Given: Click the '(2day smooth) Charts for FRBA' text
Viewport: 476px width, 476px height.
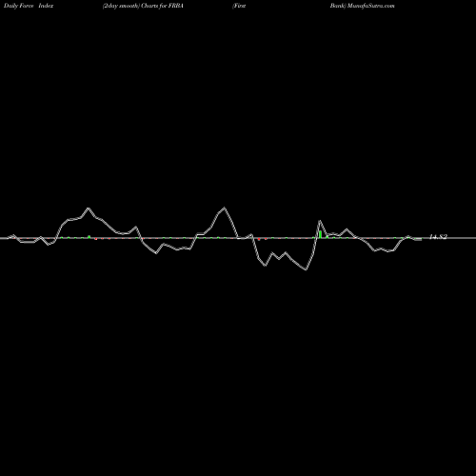Looking at the screenshot, I should pyautogui.click(x=143, y=6).
